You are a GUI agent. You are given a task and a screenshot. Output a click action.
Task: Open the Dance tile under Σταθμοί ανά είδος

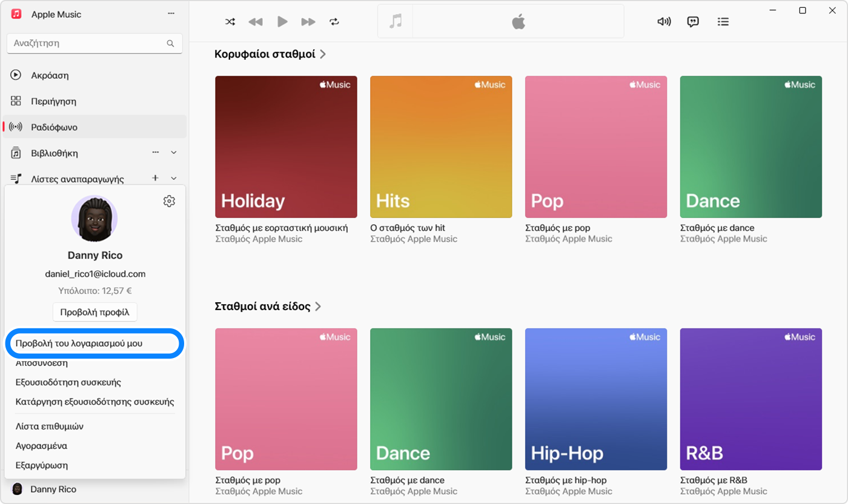(x=441, y=399)
